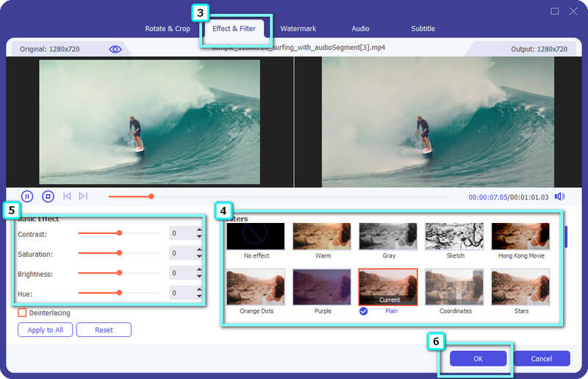Select the Purple filter thumbnail
This screenshot has height=379, width=588.
point(322,287)
